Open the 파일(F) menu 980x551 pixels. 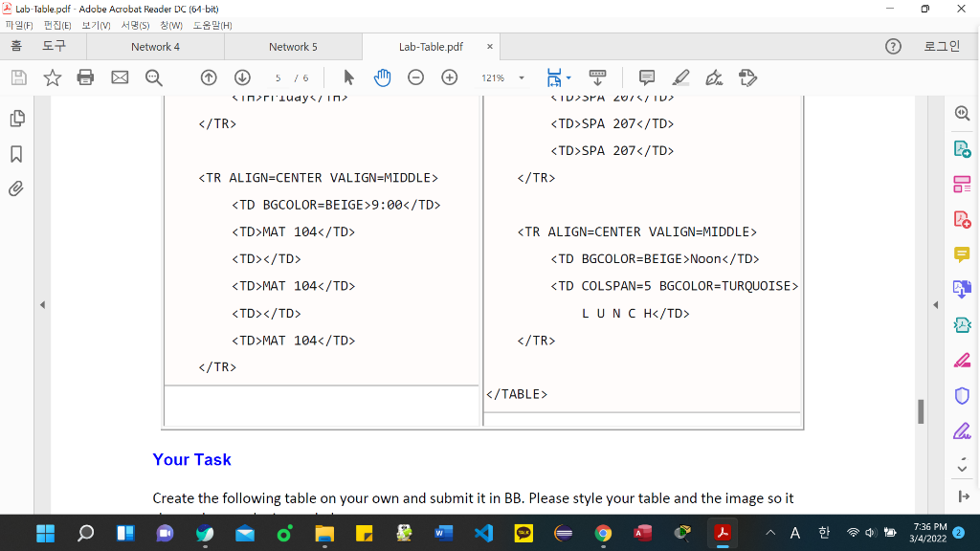click(19, 25)
